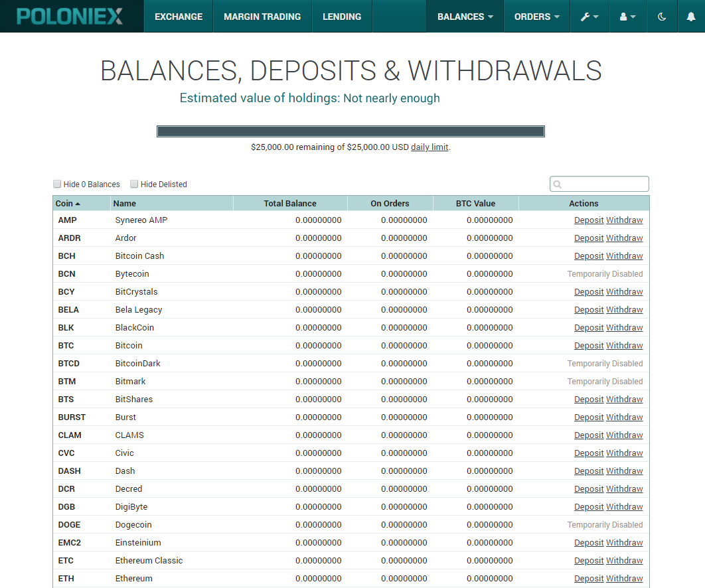Click Deposit for BitCrystals
Viewport: 705px width, 588px height.
pos(589,292)
